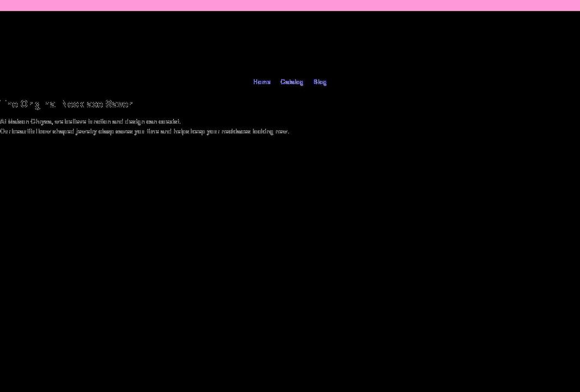Select Blog from the navigation menu
The height and width of the screenshot is (392, 580).
320,82
